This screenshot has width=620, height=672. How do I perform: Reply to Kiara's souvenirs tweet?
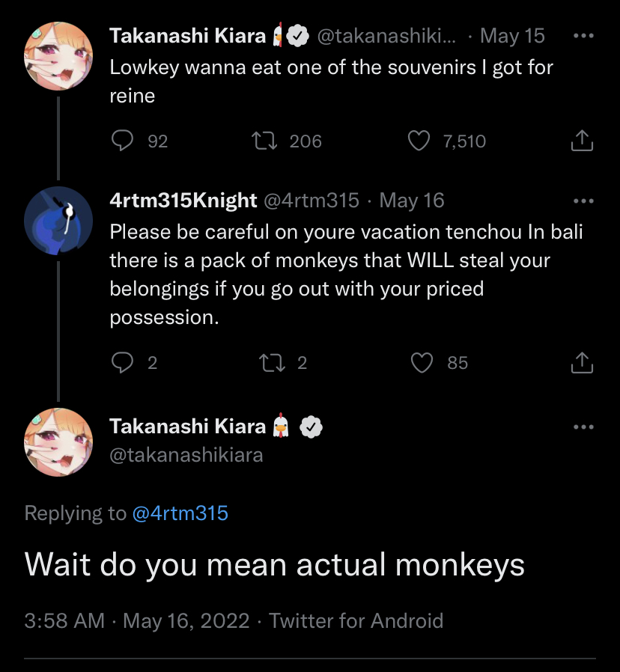click(122, 141)
